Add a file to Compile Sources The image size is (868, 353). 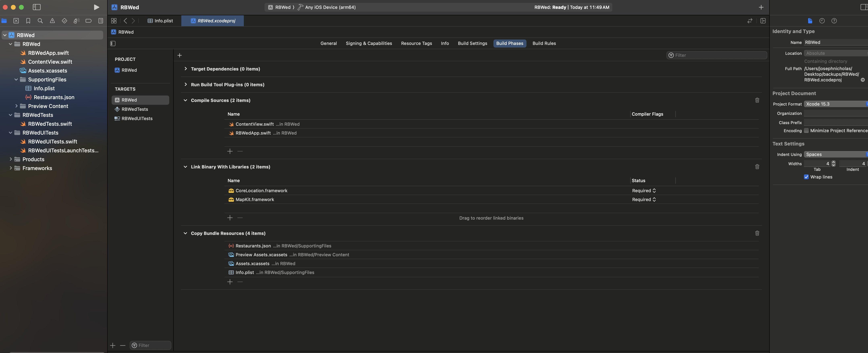230,151
